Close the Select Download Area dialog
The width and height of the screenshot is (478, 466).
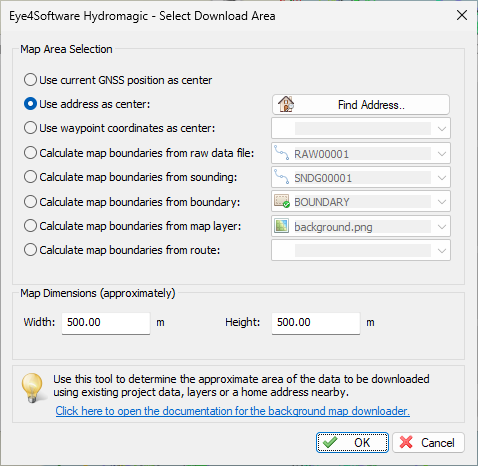click(462, 15)
